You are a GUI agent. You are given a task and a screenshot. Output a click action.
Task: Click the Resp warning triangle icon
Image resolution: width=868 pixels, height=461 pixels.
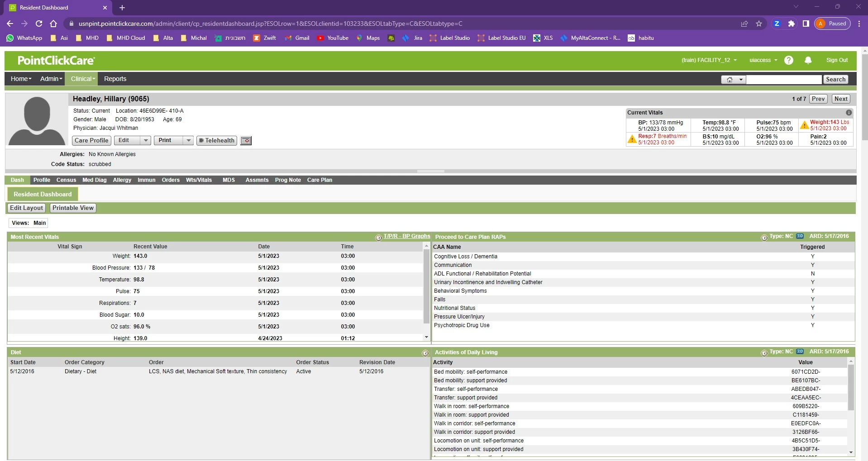[632, 139]
